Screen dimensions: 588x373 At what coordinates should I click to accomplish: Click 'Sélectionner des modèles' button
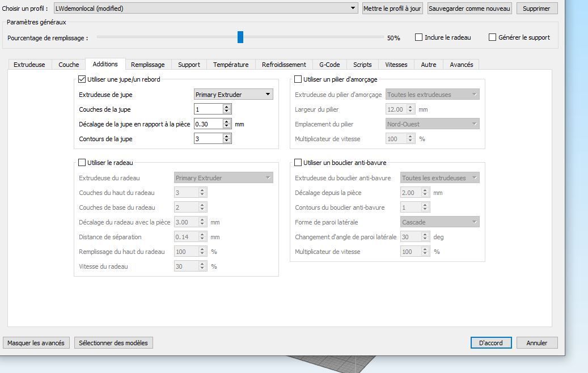click(113, 342)
